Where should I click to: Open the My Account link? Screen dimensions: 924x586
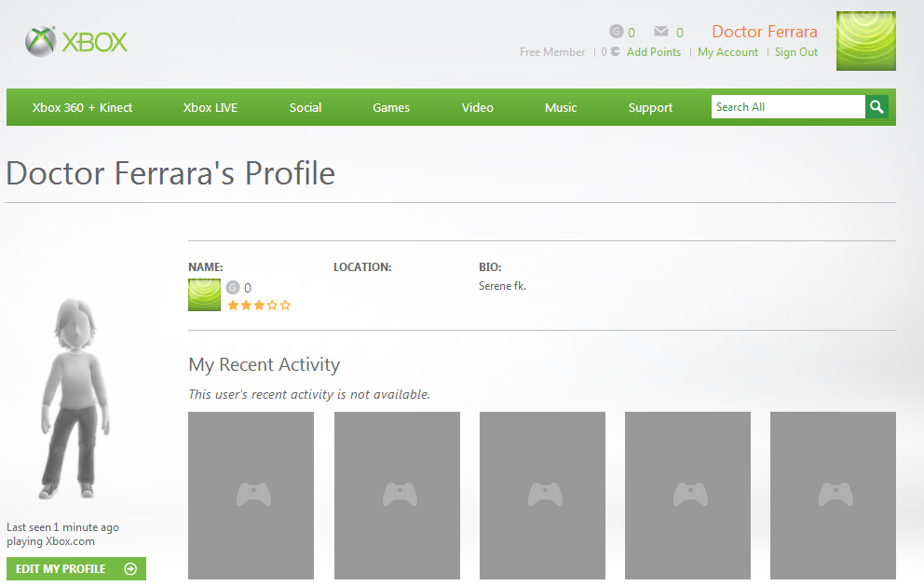(727, 52)
